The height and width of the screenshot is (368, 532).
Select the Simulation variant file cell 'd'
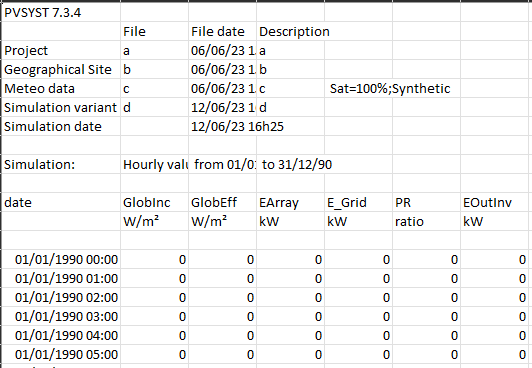coord(154,108)
